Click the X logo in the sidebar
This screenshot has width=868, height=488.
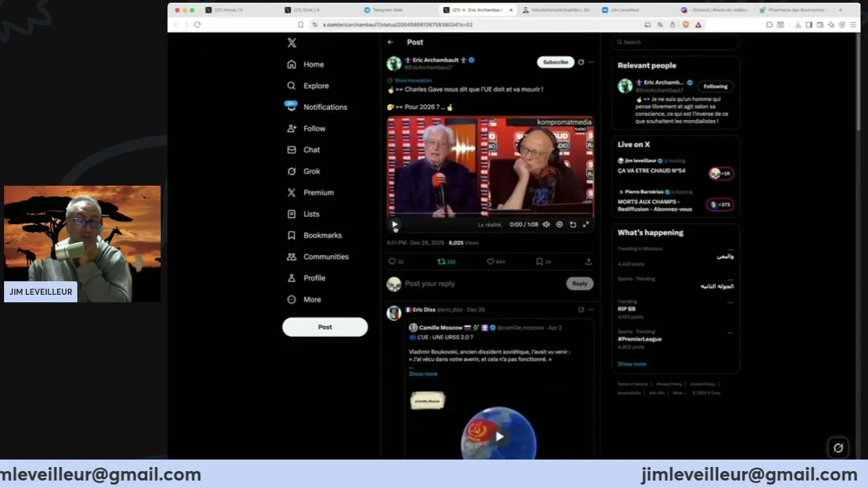tap(292, 43)
